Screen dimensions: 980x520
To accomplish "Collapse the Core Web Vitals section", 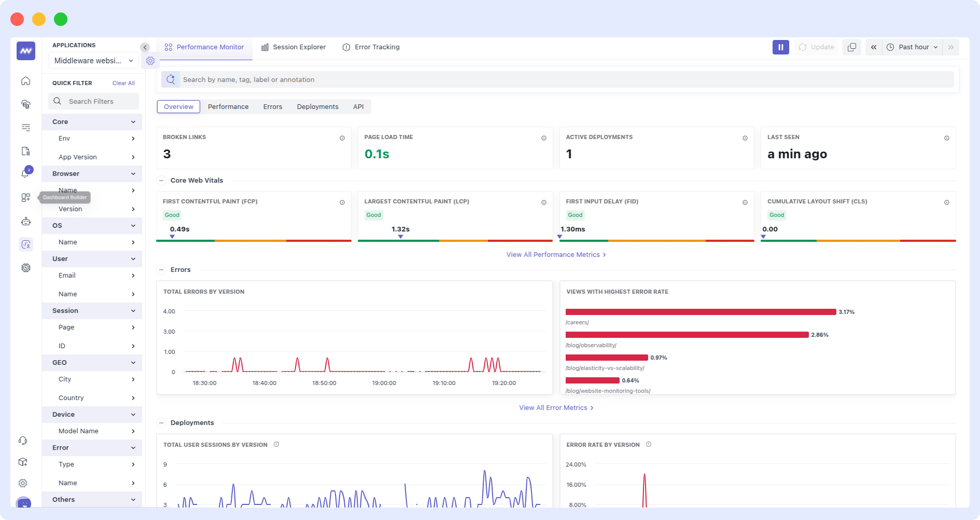I will click(x=161, y=180).
